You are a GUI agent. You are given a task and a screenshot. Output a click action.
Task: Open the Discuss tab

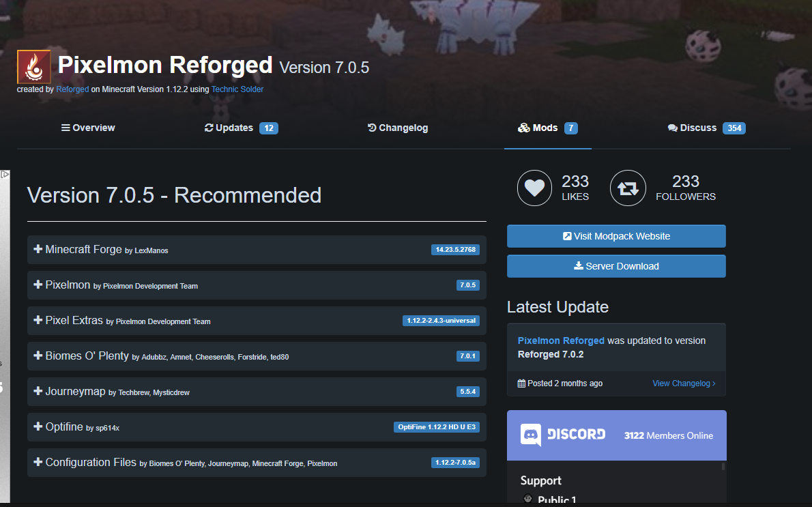(706, 128)
